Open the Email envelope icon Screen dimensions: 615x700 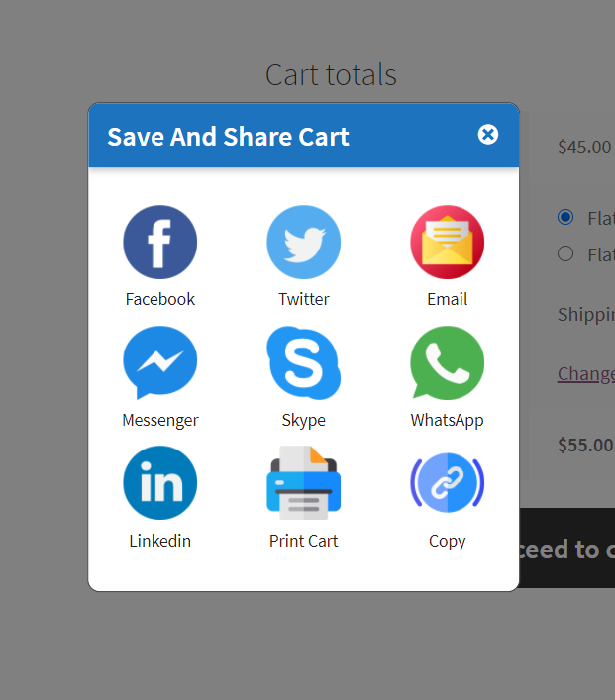(x=448, y=243)
